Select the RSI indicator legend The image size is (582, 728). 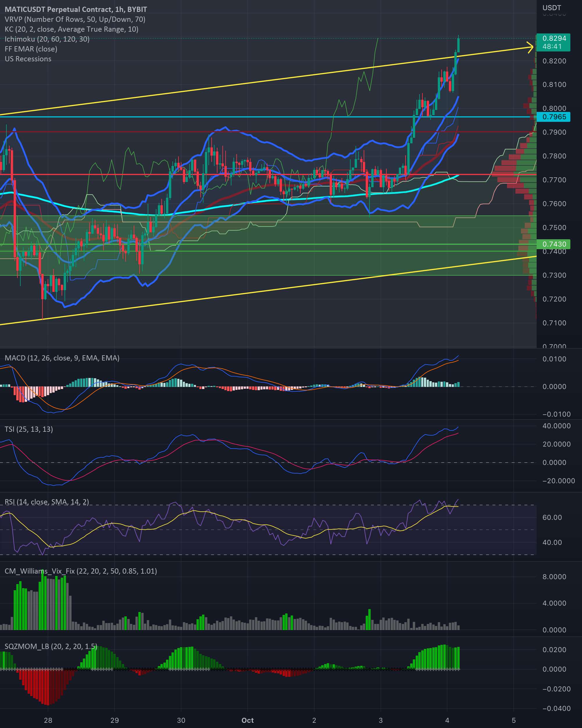[47, 502]
